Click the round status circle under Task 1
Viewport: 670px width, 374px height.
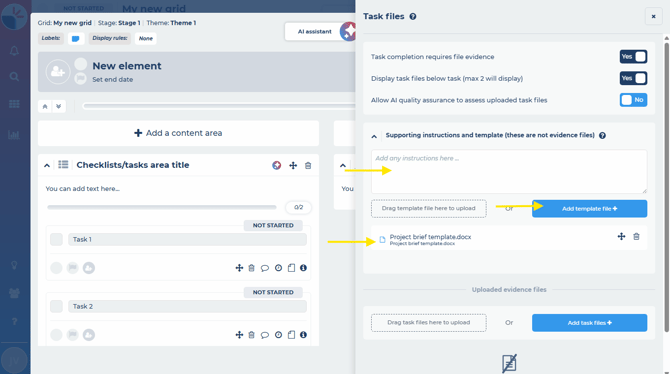point(56,268)
